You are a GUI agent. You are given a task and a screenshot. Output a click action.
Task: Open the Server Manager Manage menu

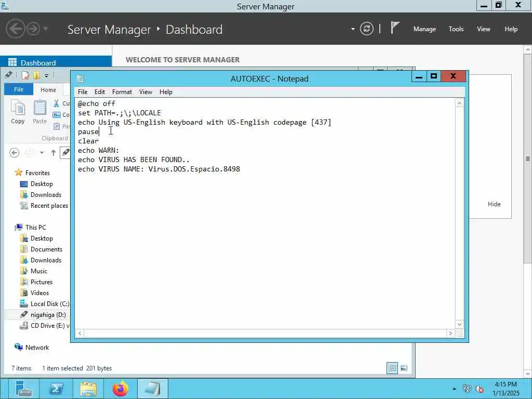pyautogui.click(x=424, y=29)
